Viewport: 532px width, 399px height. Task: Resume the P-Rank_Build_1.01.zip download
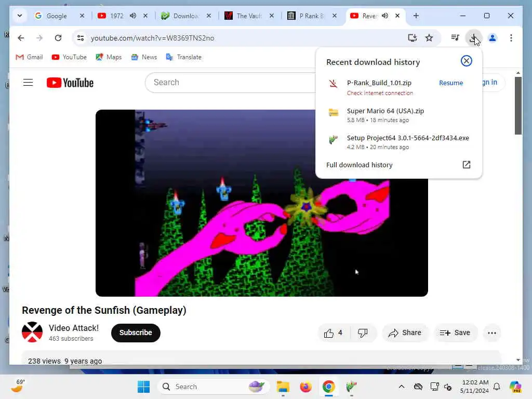tap(450, 83)
